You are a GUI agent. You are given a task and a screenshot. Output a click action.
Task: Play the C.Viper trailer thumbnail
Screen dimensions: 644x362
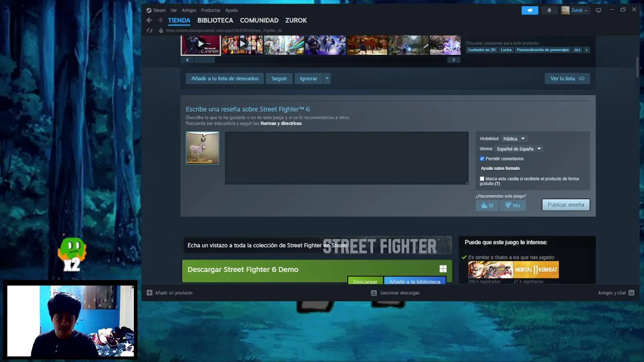point(201,45)
